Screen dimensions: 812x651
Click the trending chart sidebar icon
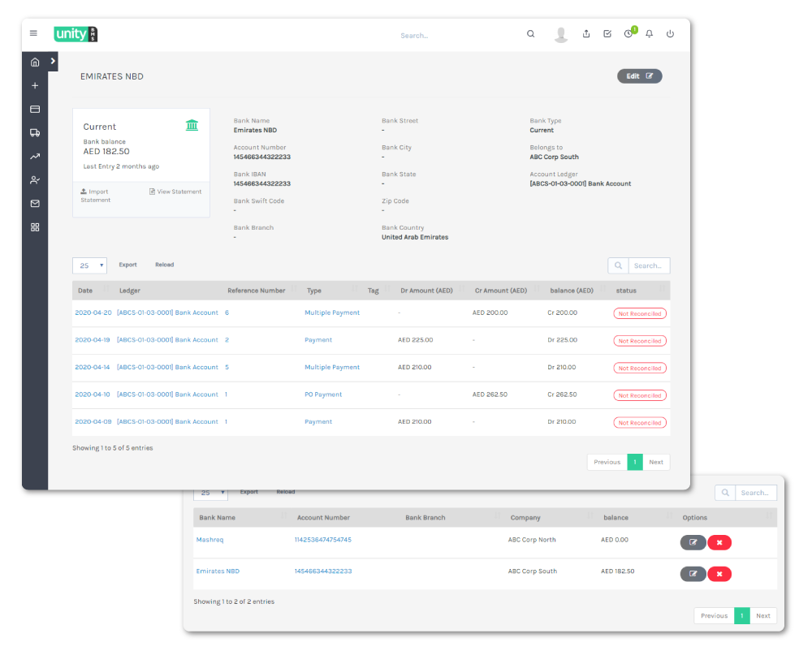(35, 157)
